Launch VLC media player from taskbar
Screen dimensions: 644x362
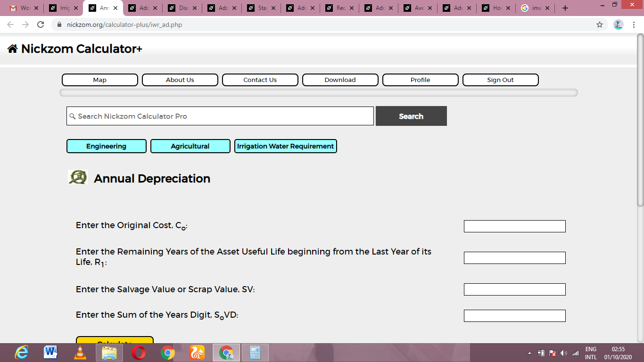80,353
